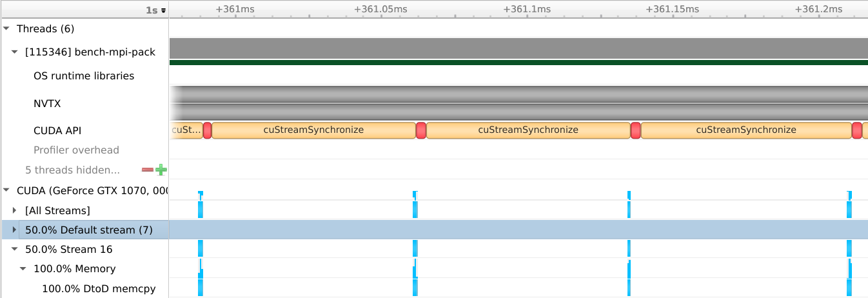Click the truncated 'cuSt...' API block
This screenshot has height=298, width=868.
point(186,130)
